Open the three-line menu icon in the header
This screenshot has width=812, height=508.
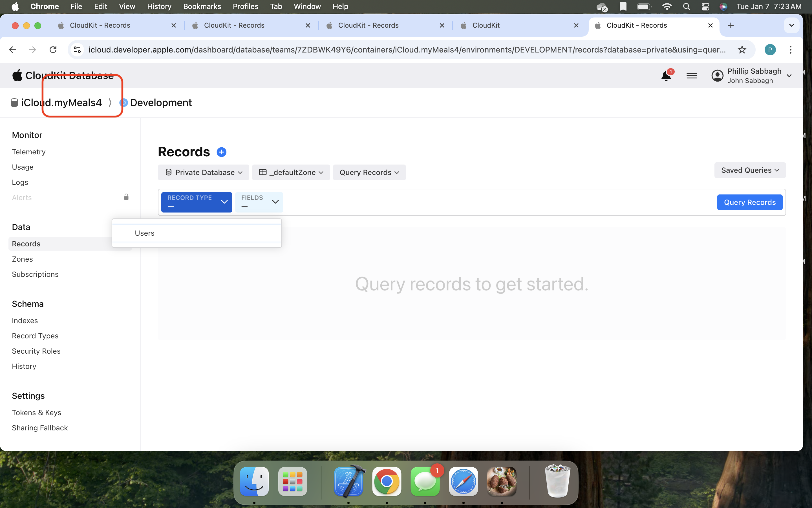pos(692,76)
